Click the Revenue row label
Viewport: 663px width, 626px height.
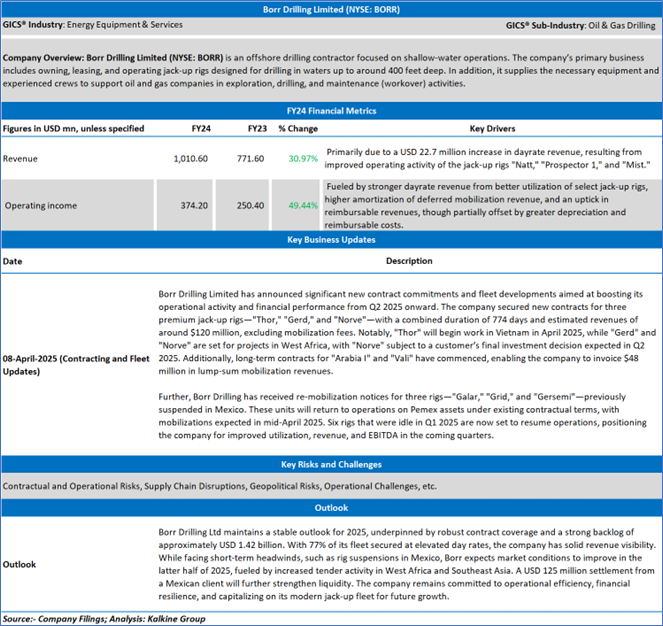click(20, 159)
